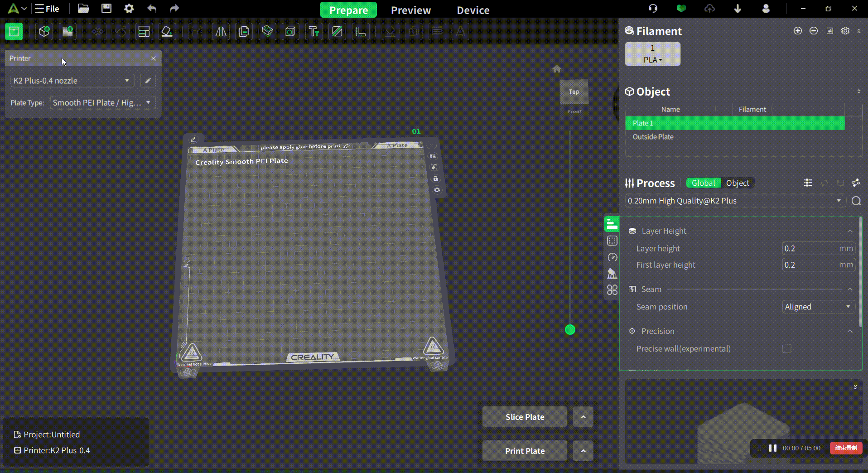The image size is (868, 473).
Task: Expand the printer selection K2 Plus dropdown
Action: [71, 81]
